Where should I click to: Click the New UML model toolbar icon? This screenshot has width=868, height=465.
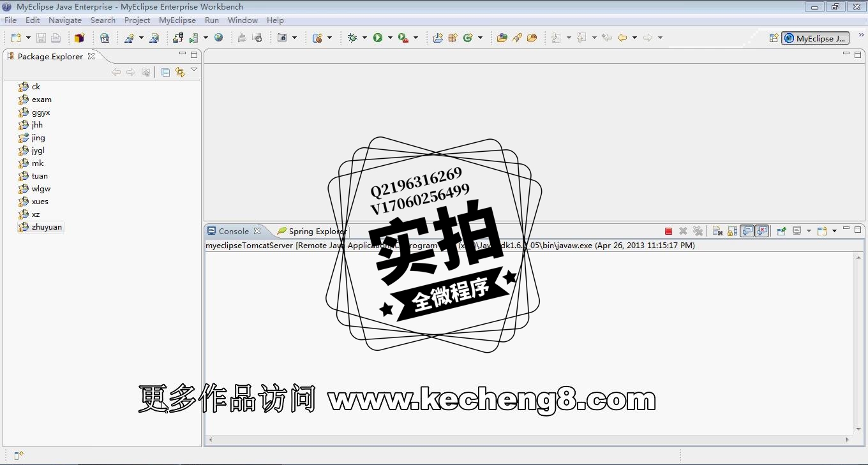(x=130, y=38)
